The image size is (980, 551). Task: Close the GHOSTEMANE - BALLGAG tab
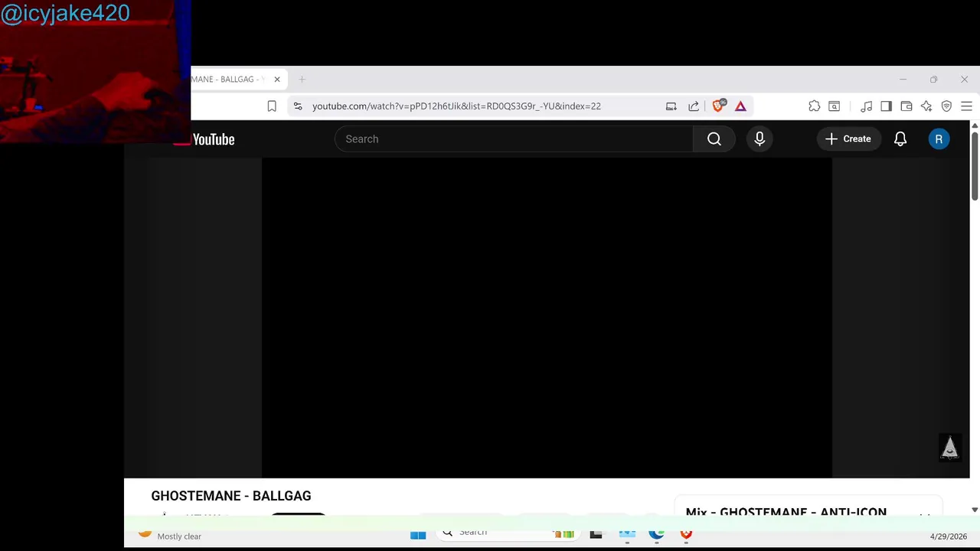pyautogui.click(x=277, y=80)
